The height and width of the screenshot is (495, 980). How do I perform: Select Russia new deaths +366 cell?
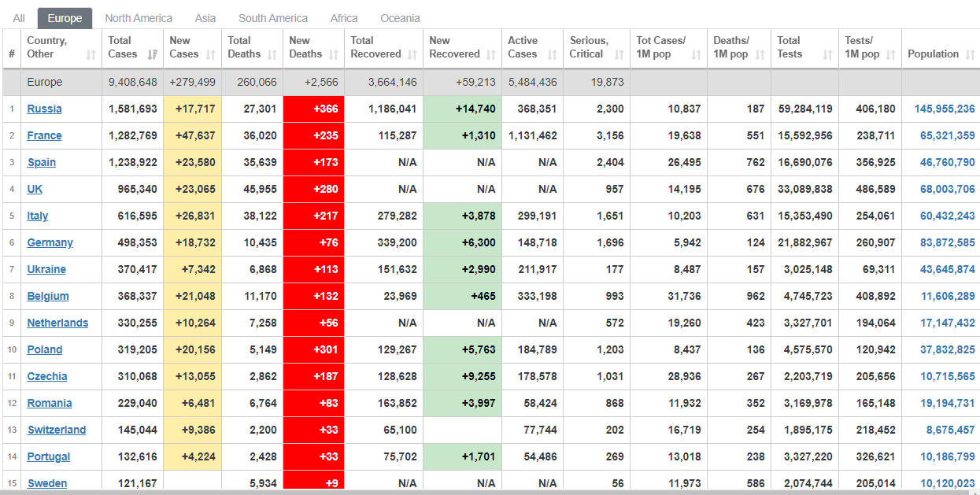coord(313,109)
